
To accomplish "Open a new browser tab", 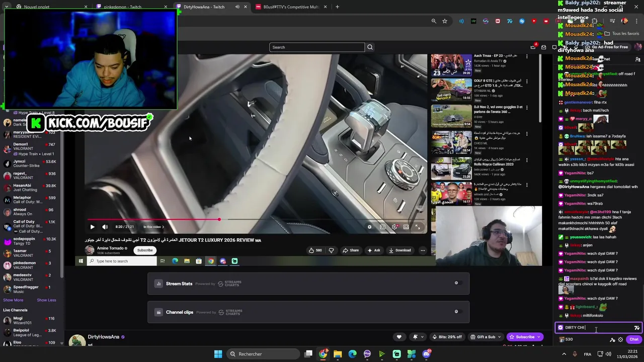I will pyautogui.click(x=337, y=7).
